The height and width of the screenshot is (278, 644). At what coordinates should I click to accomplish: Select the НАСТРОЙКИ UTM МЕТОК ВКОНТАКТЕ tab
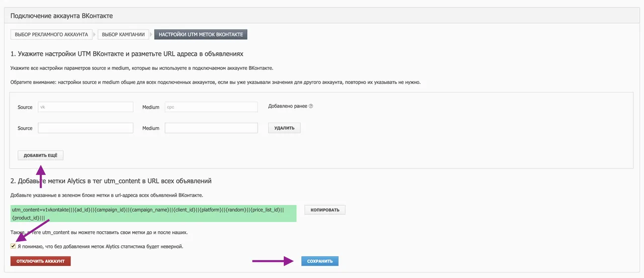[200, 35]
